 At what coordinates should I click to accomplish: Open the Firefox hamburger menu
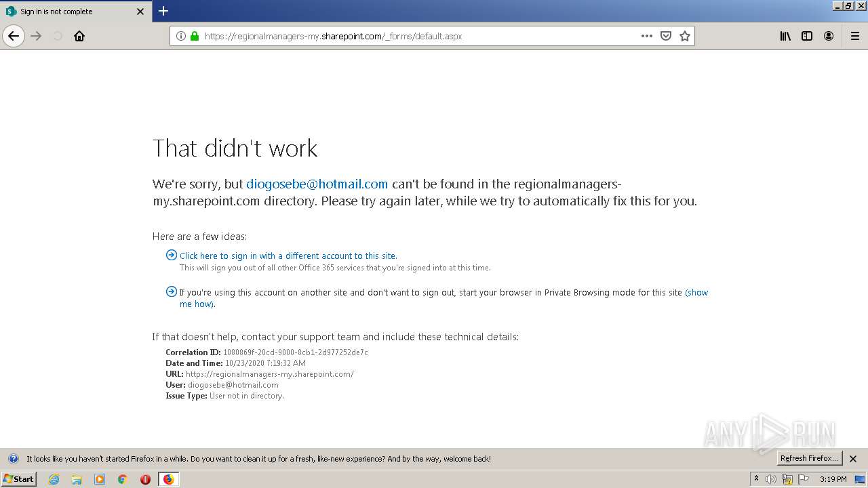pyautogui.click(x=855, y=36)
